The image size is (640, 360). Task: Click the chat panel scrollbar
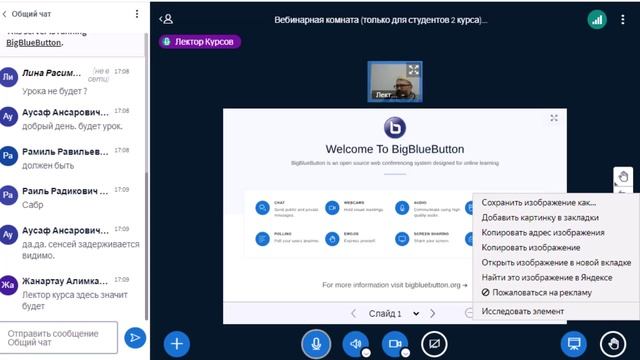[x=147, y=247]
